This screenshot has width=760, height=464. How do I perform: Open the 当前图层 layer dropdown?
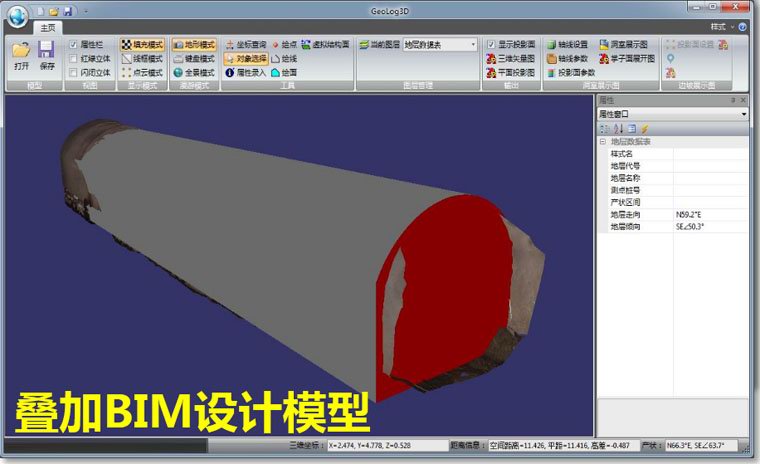coord(440,45)
